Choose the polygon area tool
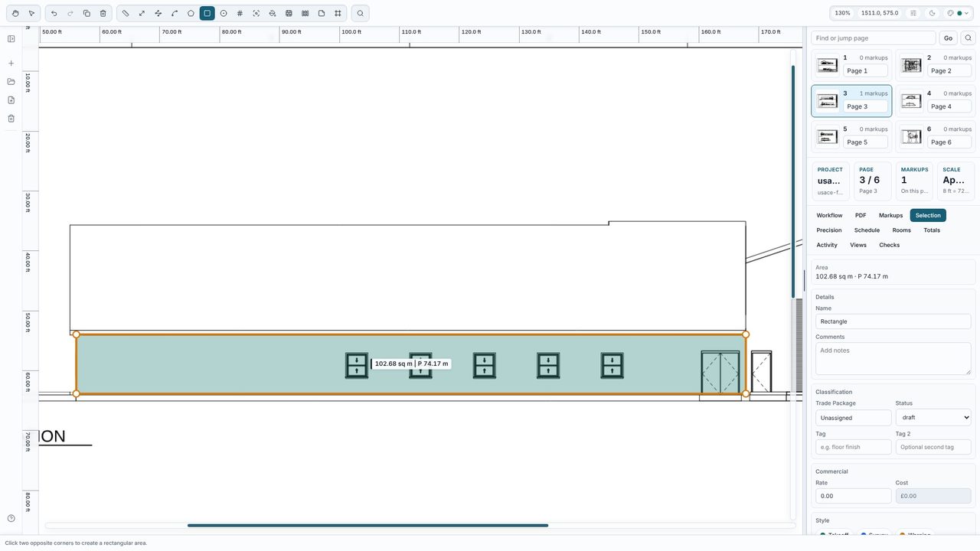The height and width of the screenshot is (551, 980). [x=191, y=13]
